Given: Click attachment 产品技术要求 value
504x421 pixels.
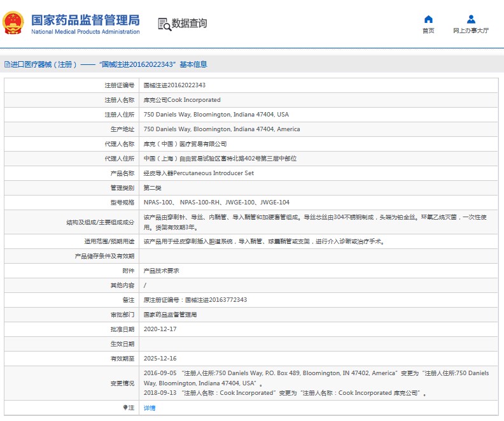Looking at the screenshot, I should pyautogui.click(x=162, y=271).
